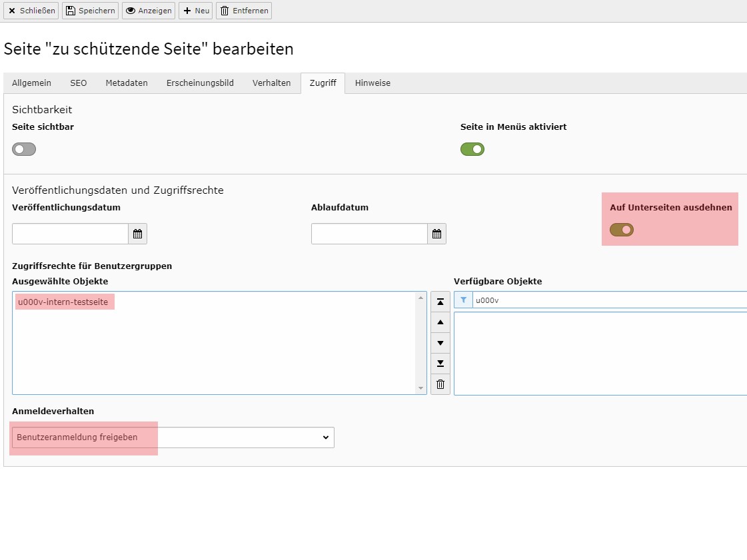Click the Schließen button
This screenshot has width=747, height=560.
[31, 11]
